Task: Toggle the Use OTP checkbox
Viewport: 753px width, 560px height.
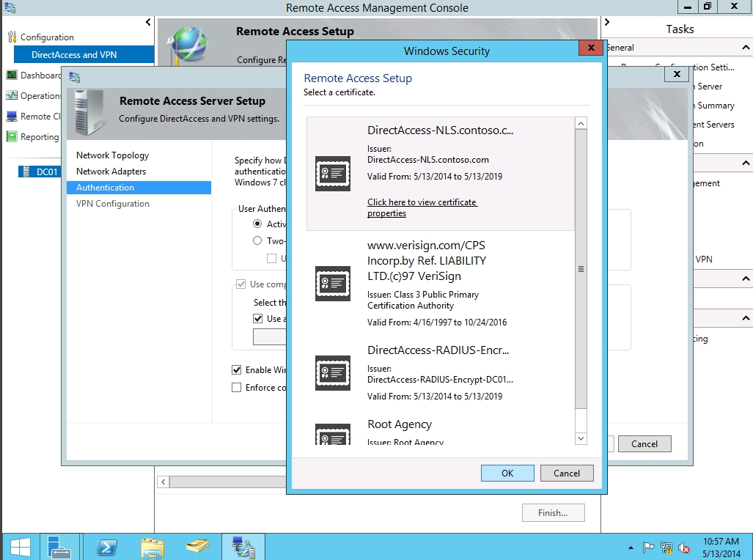Action: (x=271, y=259)
